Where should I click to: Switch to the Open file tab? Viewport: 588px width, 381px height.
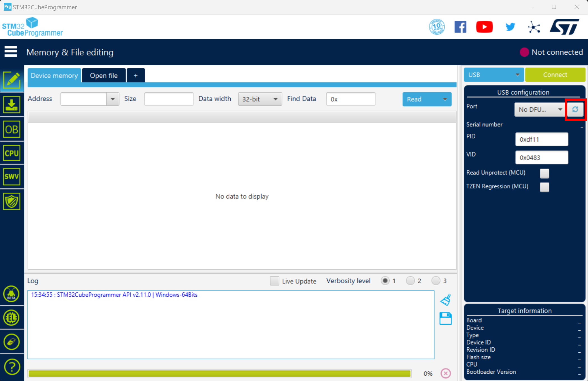point(103,75)
